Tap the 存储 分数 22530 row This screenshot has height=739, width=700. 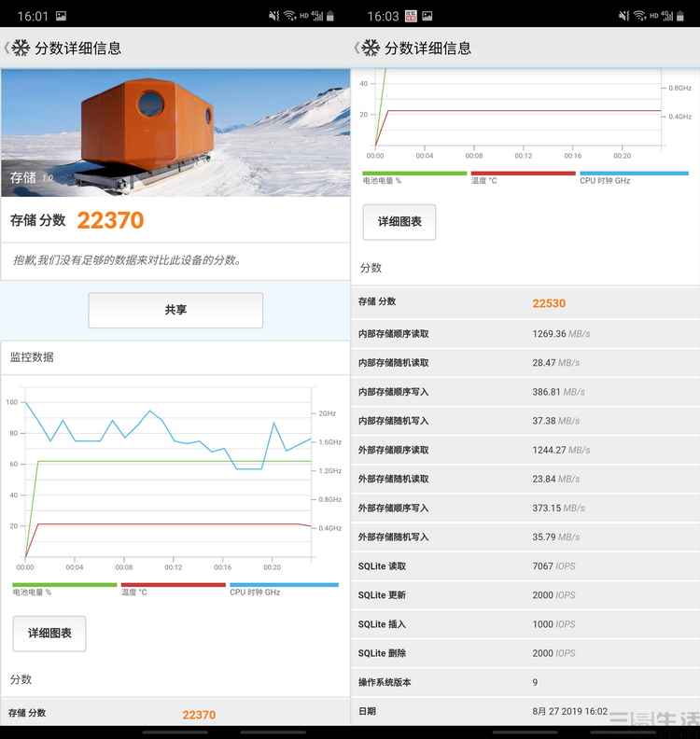(525, 302)
